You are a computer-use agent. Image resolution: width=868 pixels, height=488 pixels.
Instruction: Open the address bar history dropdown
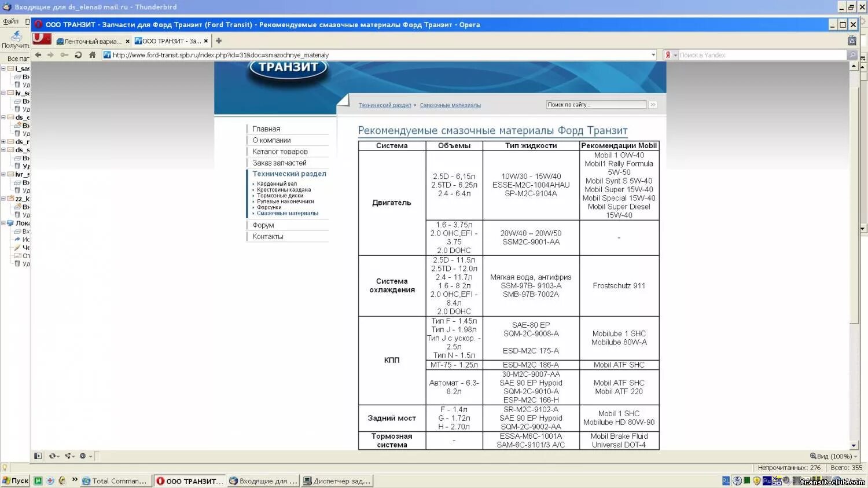(653, 55)
